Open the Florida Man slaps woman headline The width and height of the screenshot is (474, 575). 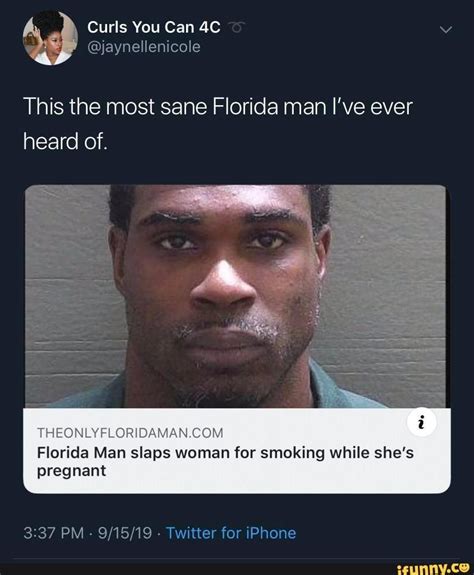pyautogui.click(x=225, y=461)
